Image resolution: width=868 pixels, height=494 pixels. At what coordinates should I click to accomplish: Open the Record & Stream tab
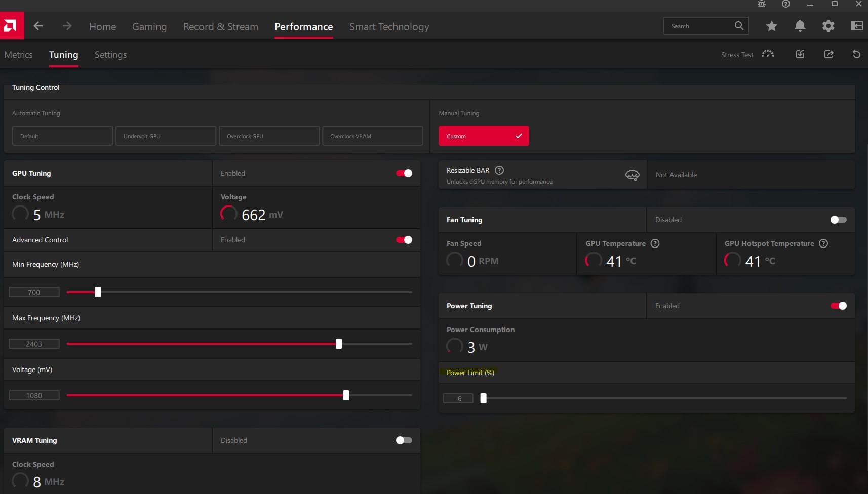tap(221, 26)
